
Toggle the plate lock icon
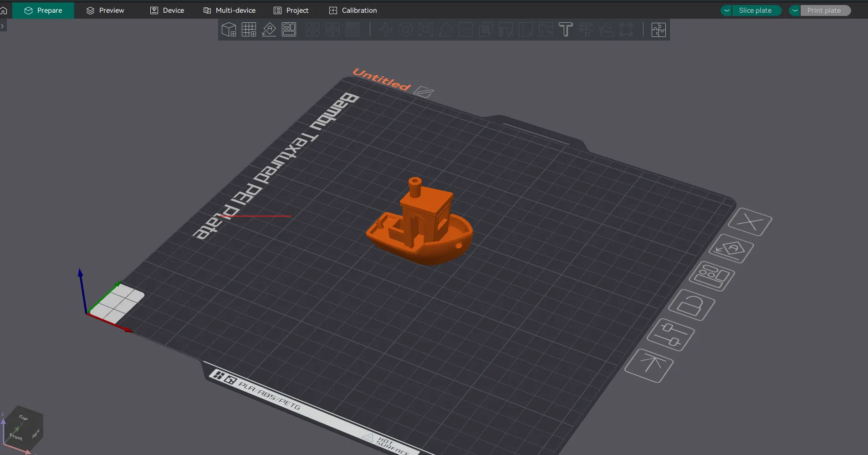click(x=692, y=305)
